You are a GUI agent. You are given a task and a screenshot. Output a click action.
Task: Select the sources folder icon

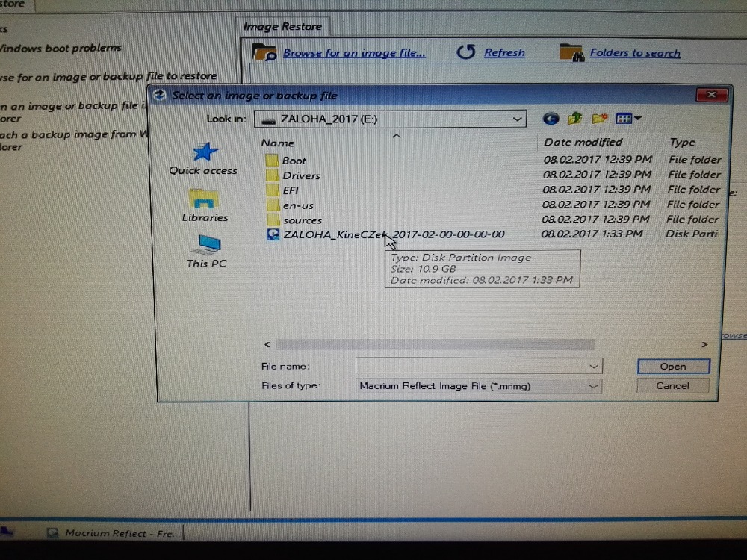pos(273,220)
